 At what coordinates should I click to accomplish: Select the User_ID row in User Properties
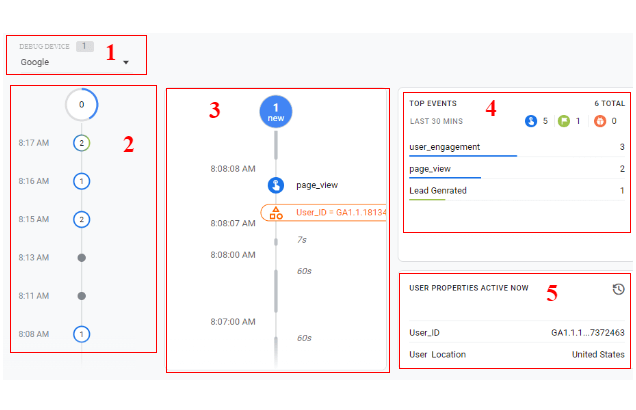coord(517,333)
